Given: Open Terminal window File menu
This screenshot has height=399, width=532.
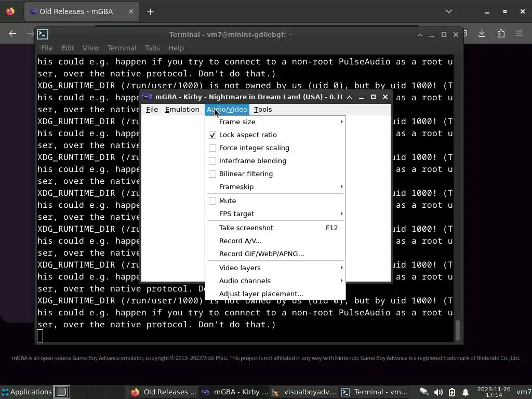Looking at the screenshot, I should tap(47, 48).
